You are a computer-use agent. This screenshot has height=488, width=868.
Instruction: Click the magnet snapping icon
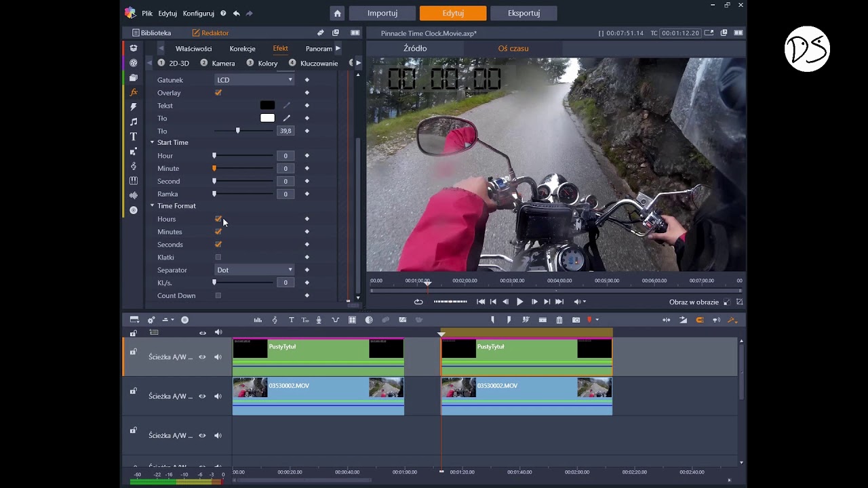coord(700,320)
